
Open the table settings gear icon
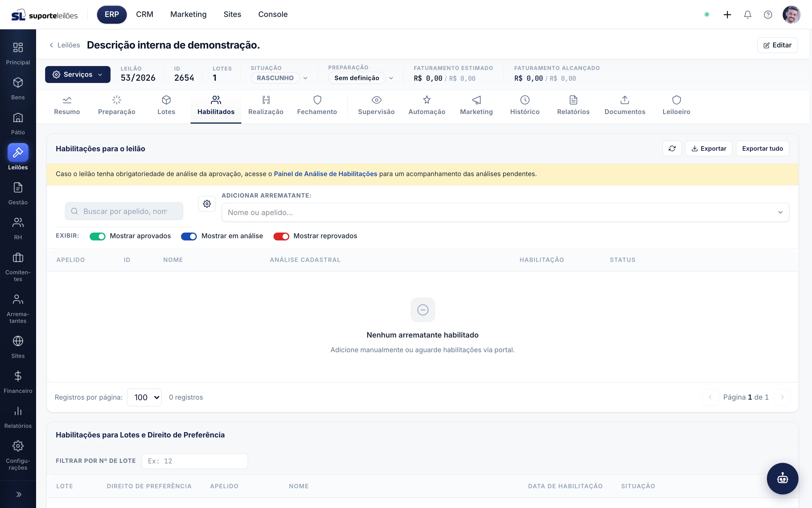tap(207, 203)
